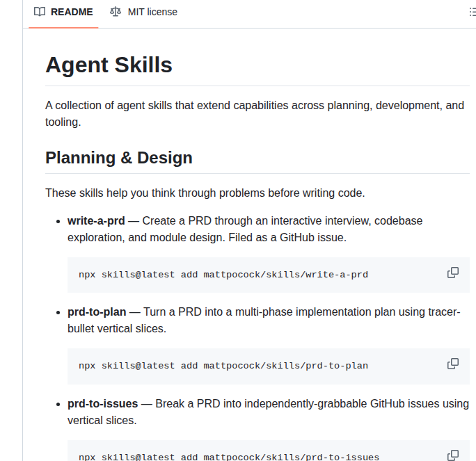
Task: Click the Planning & Design heading
Action: [118, 158]
